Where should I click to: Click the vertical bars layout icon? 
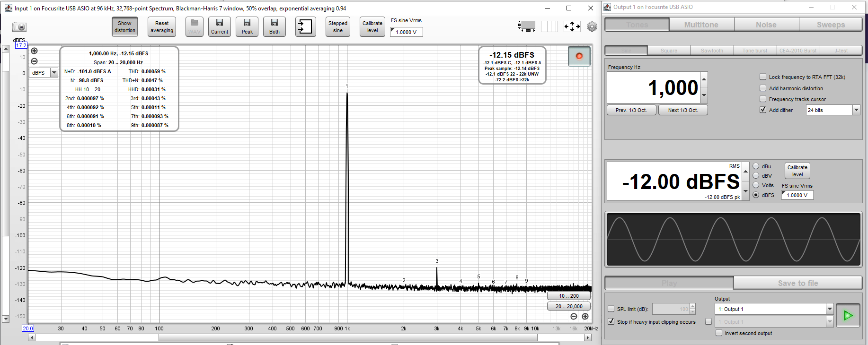click(x=549, y=26)
